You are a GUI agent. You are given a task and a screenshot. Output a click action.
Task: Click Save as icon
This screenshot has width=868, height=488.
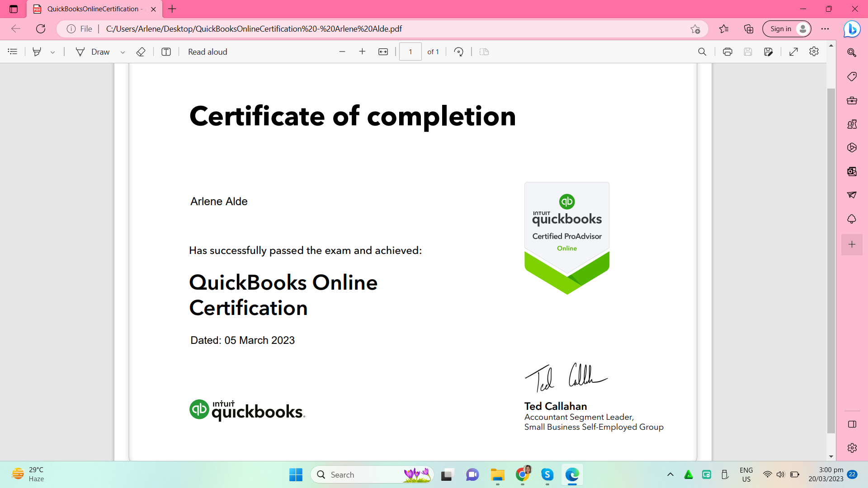pyautogui.click(x=768, y=52)
